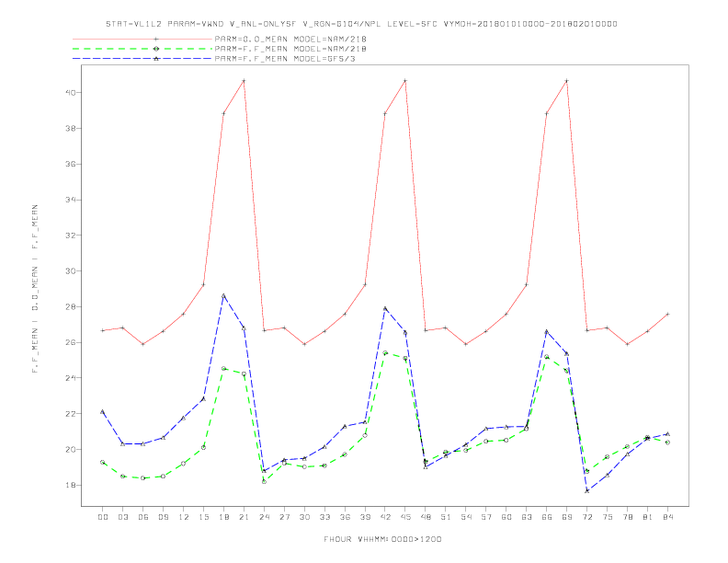
Task: Click the y-axis tick label 26
Action: (71, 342)
